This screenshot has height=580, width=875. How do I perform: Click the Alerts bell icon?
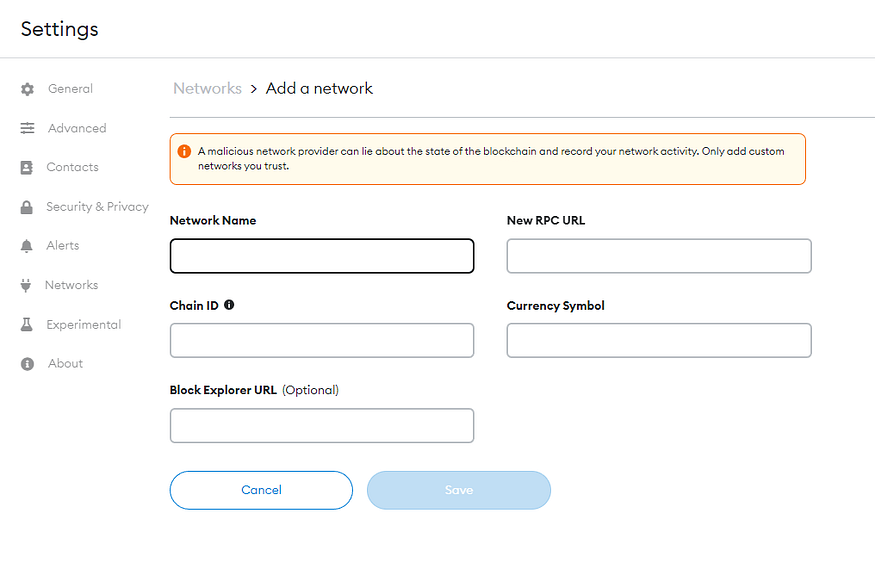coord(26,246)
